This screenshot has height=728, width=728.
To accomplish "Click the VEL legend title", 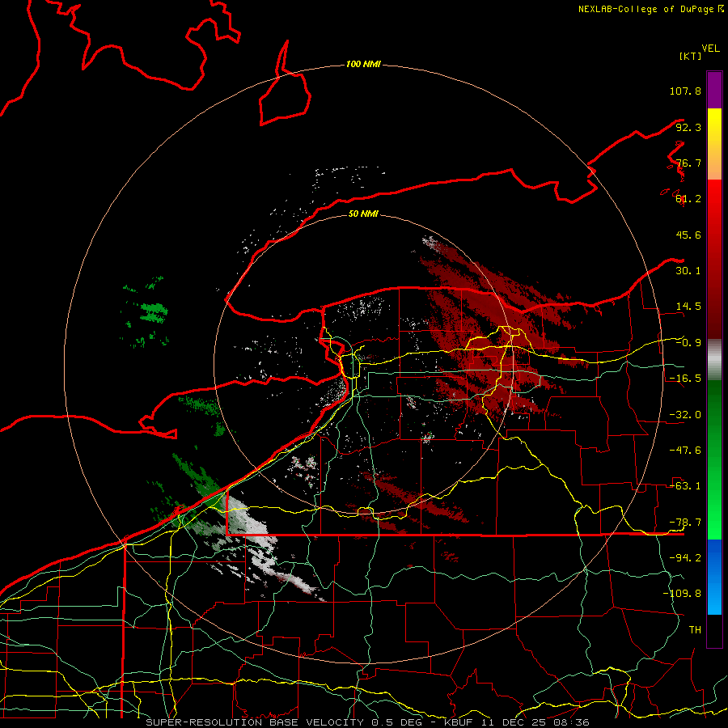I will click(x=710, y=49).
